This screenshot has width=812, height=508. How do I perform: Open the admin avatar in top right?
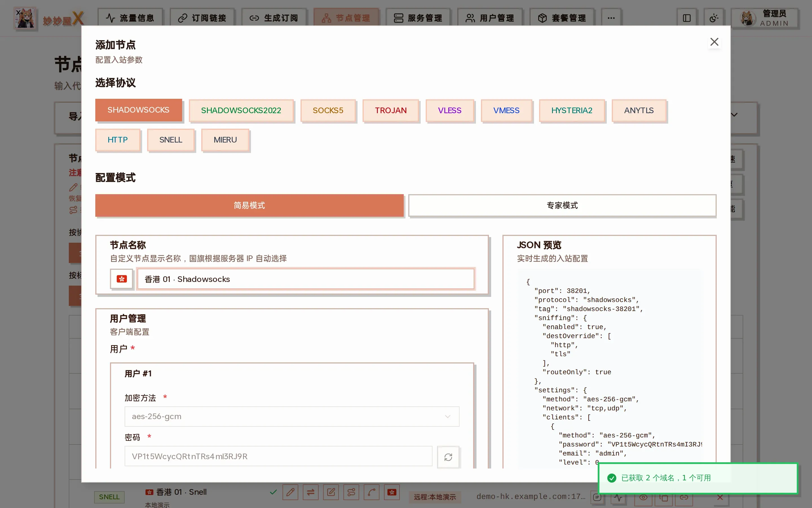(748, 18)
